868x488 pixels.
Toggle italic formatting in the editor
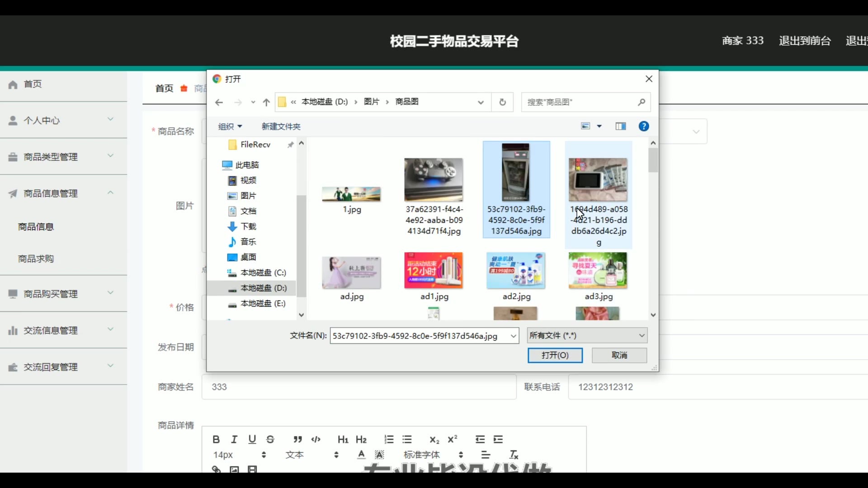[x=234, y=439]
